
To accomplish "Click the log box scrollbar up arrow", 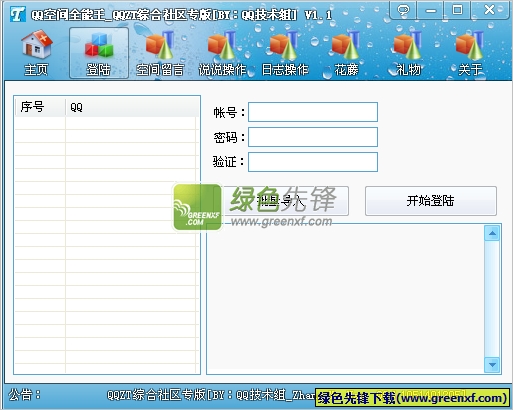I will click(x=492, y=233).
